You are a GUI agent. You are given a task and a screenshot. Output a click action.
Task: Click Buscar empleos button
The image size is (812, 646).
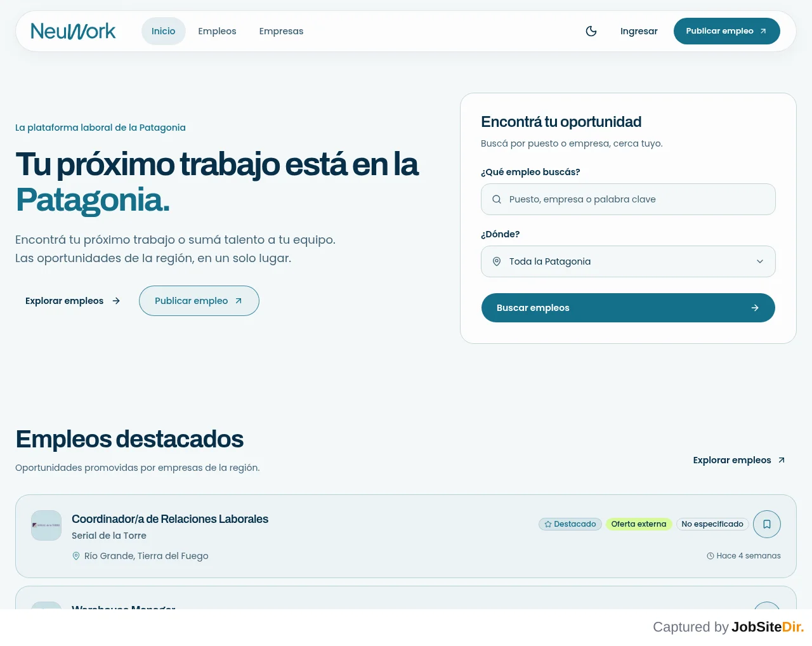pyautogui.click(x=628, y=308)
